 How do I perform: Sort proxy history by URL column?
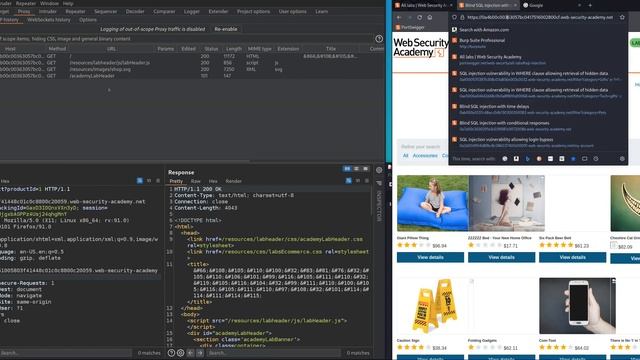pos(111,49)
